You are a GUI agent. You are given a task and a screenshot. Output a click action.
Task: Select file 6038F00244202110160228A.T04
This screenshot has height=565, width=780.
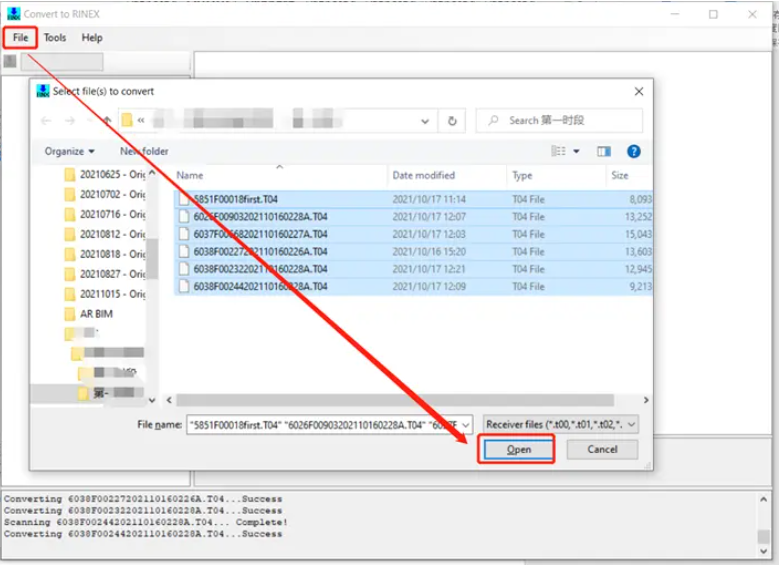(413, 286)
